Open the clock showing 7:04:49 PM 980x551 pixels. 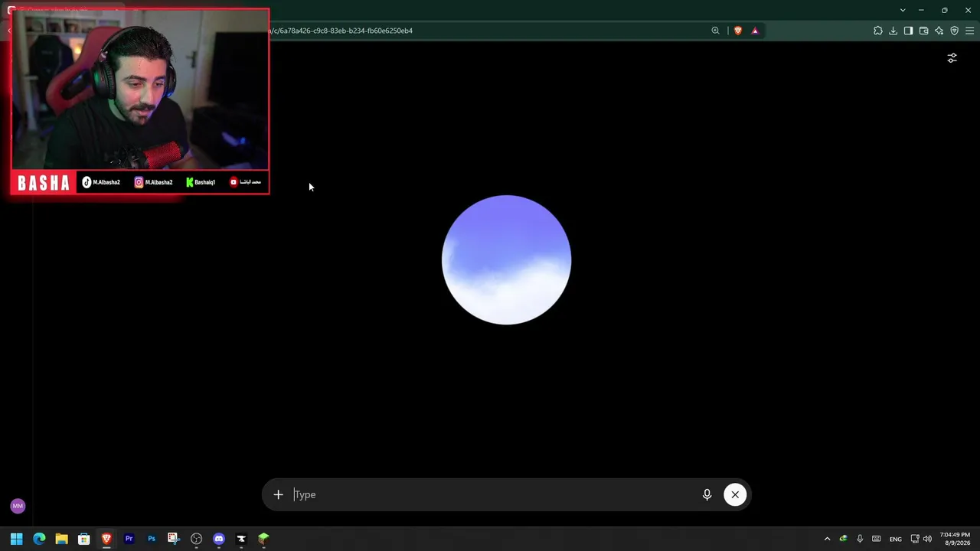coord(955,539)
